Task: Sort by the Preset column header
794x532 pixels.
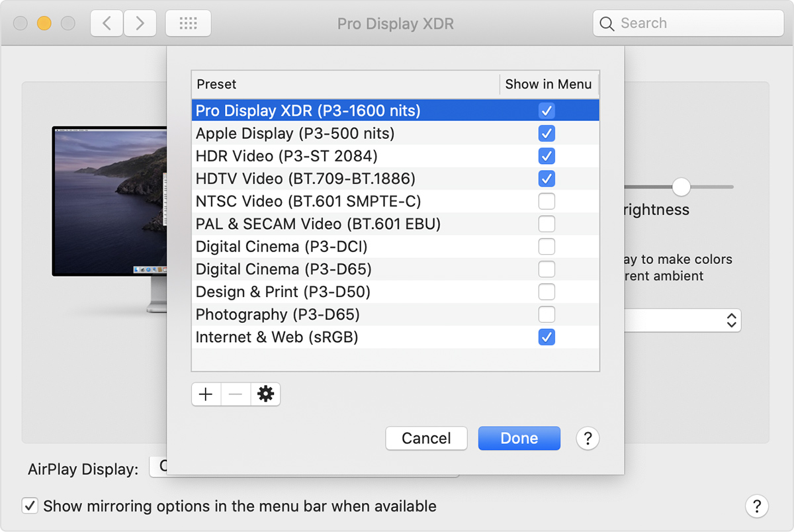Action: pos(344,84)
